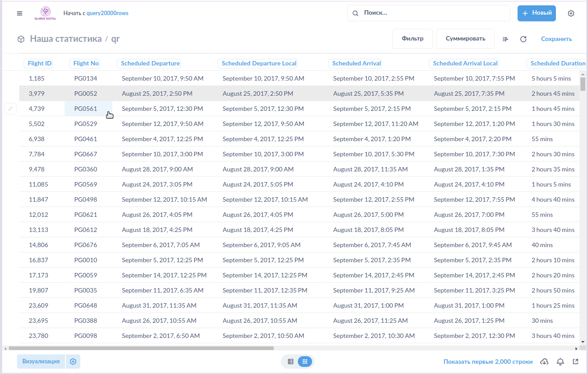
Task: Click the Фильтр button
Action: [412, 39]
